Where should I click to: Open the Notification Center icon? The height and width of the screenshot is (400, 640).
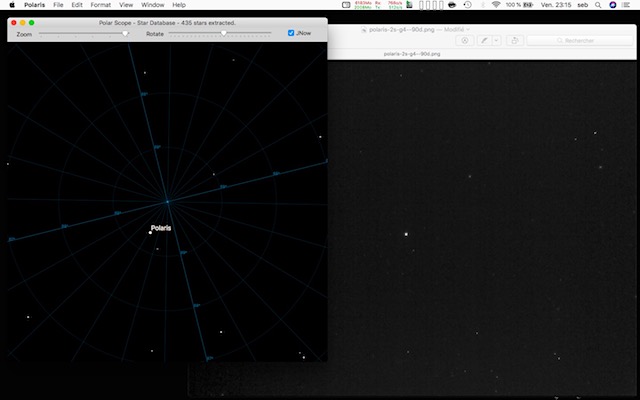[626, 5]
